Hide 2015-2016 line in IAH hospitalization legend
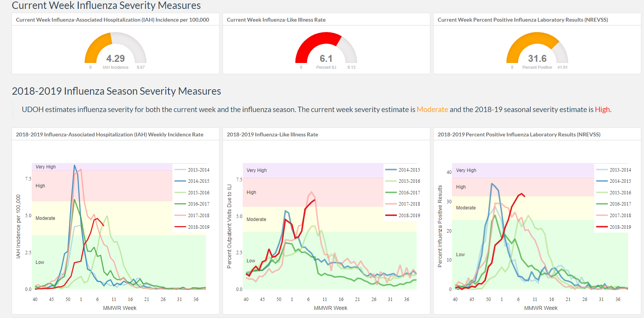644x318 pixels. [192, 193]
